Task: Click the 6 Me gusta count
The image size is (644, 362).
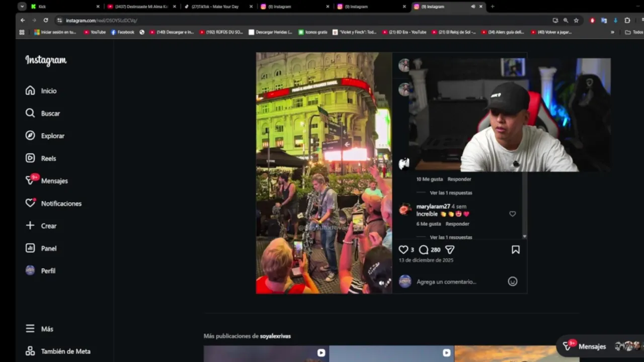Action: click(429, 224)
